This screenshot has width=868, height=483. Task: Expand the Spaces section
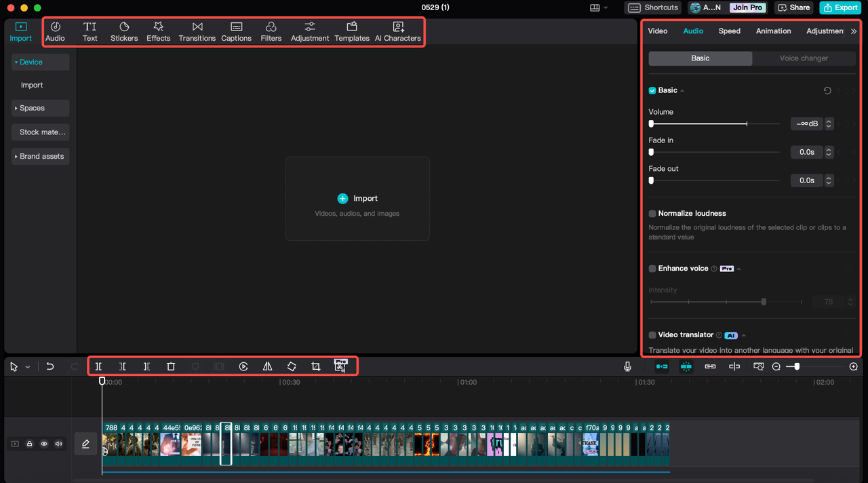click(x=40, y=108)
